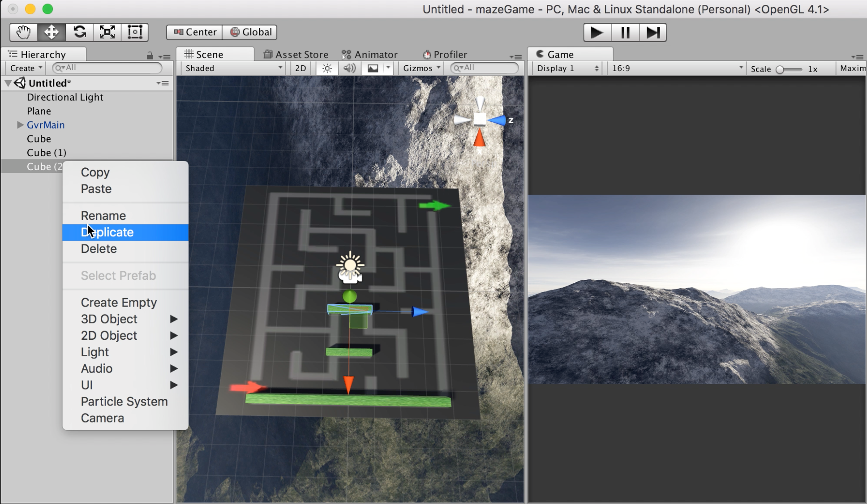Click the Hierarchy search field

(107, 68)
